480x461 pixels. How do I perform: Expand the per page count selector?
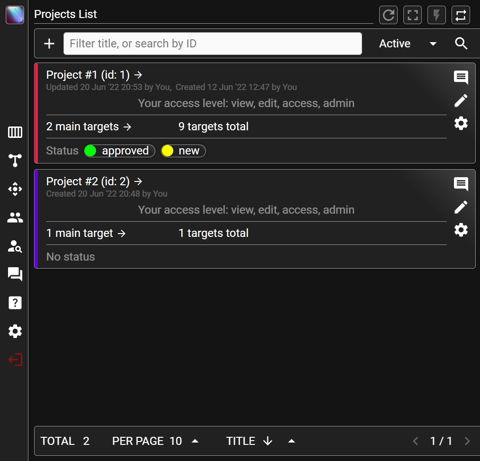coord(196,441)
